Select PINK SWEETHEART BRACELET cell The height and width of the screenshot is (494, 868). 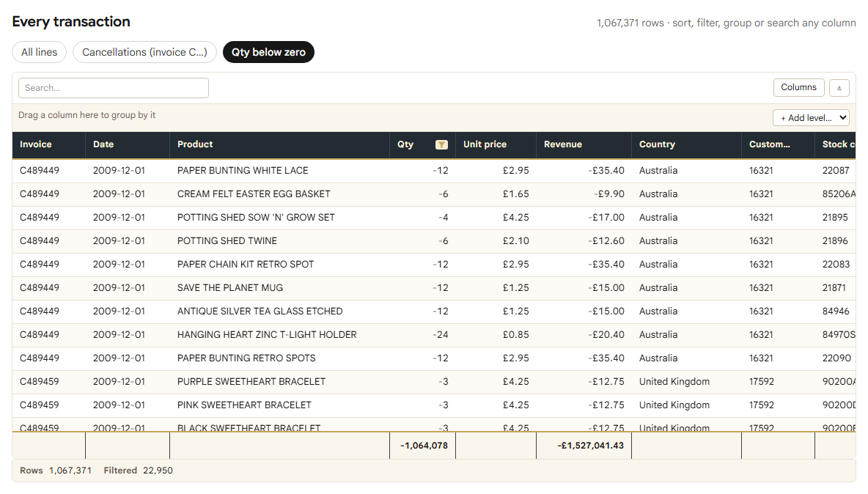[279, 405]
